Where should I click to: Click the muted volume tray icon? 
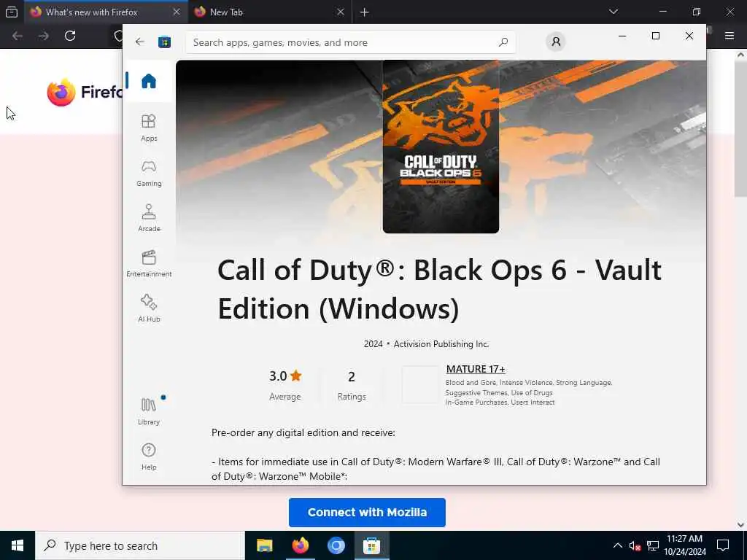point(635,545)
